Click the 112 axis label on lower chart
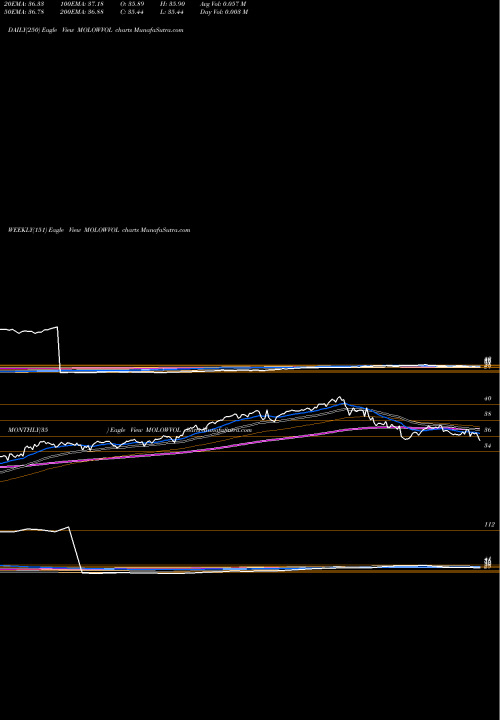The height and width of the screenshot is (720, 500). 489,524
